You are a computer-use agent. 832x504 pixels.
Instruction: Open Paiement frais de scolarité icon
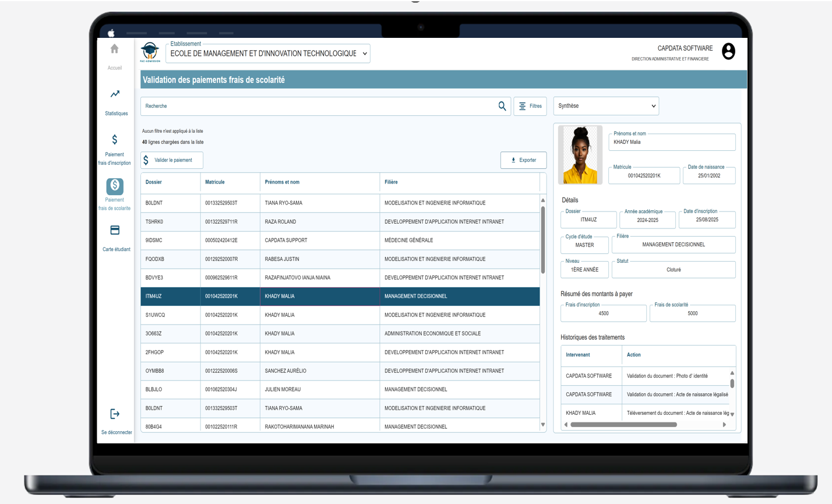pos(115,186)
